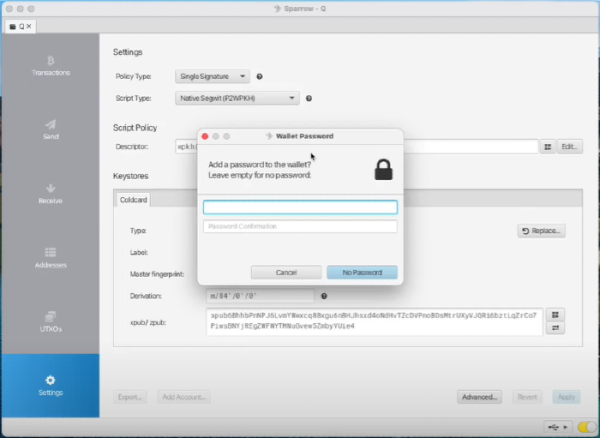Click the QR code icon beside Descriptor
600x438 pixels.
[x=547, y=146]
